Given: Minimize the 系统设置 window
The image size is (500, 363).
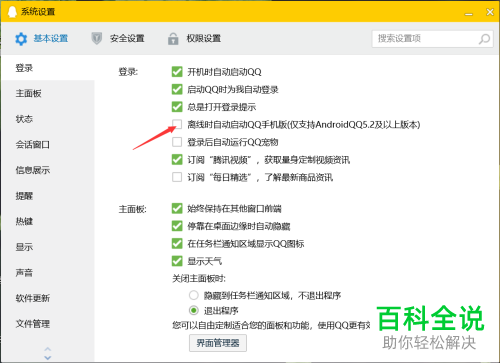Looking at the screenshot, I should coord(469,13).
